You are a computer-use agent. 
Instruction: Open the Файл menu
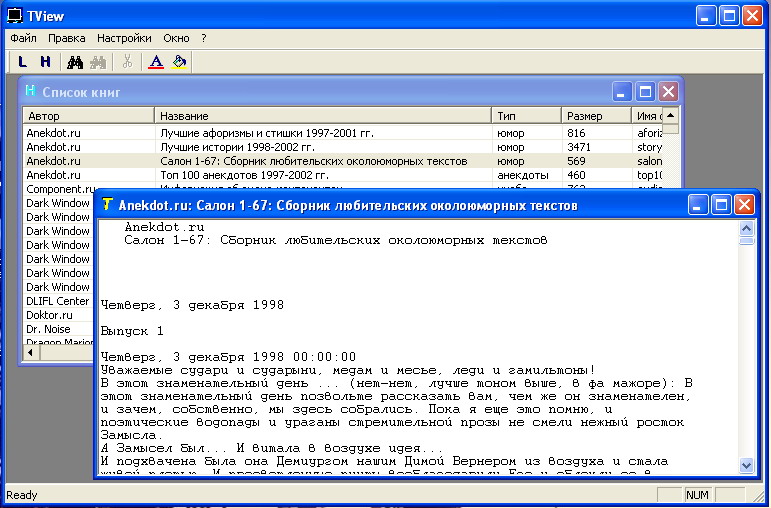click(x=23, y=38)
